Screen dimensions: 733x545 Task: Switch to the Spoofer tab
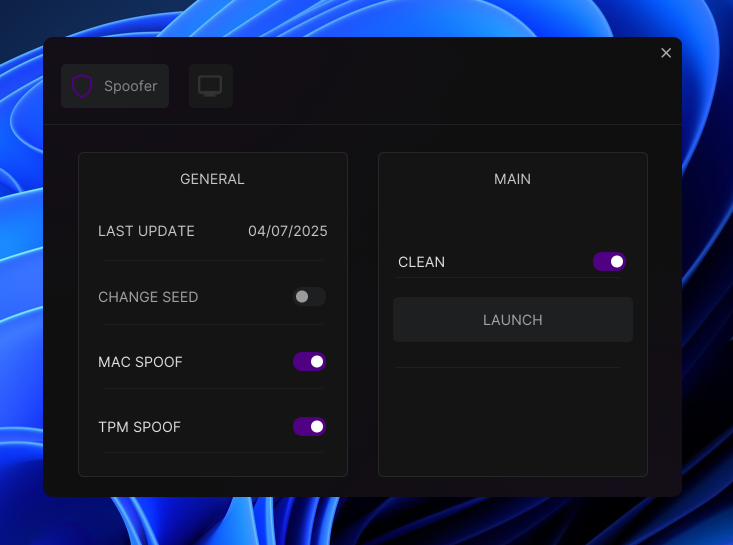coord(115,86)
